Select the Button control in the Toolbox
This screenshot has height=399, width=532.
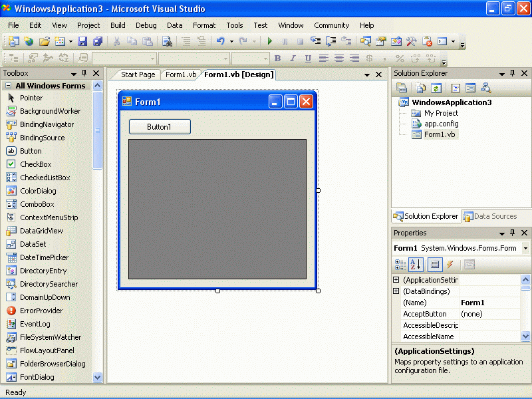(31, 151)
